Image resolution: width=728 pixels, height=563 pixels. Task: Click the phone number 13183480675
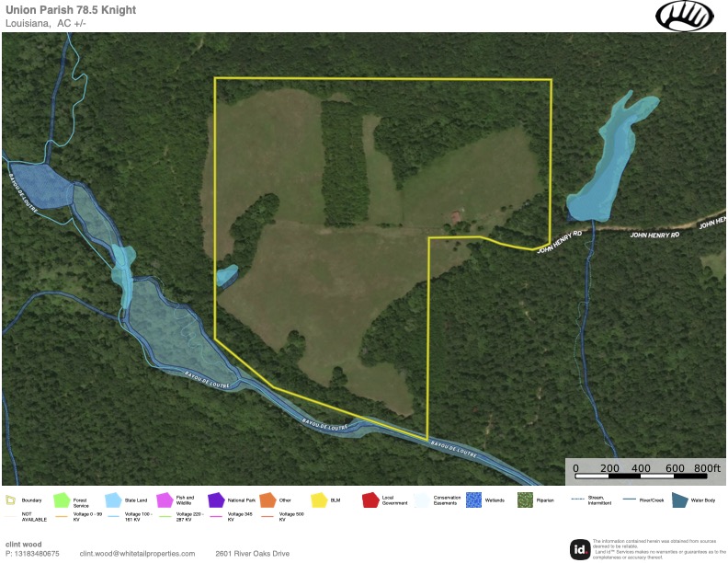(x=32, y=554)
